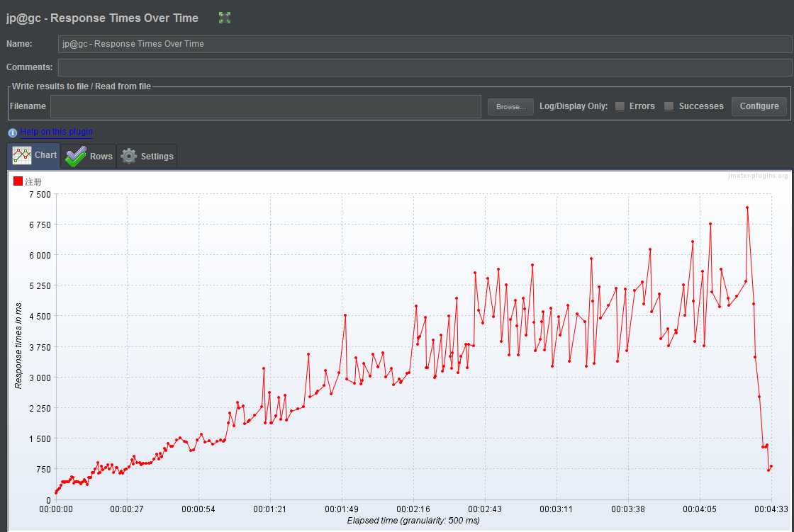
Task: Click into the Name input field
Action: click(425, 44)
